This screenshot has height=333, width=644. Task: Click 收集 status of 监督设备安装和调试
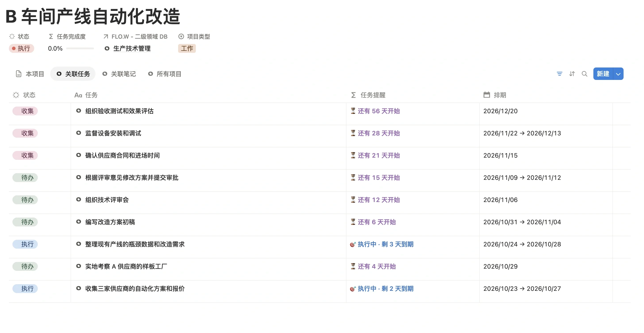coord(25,133)
